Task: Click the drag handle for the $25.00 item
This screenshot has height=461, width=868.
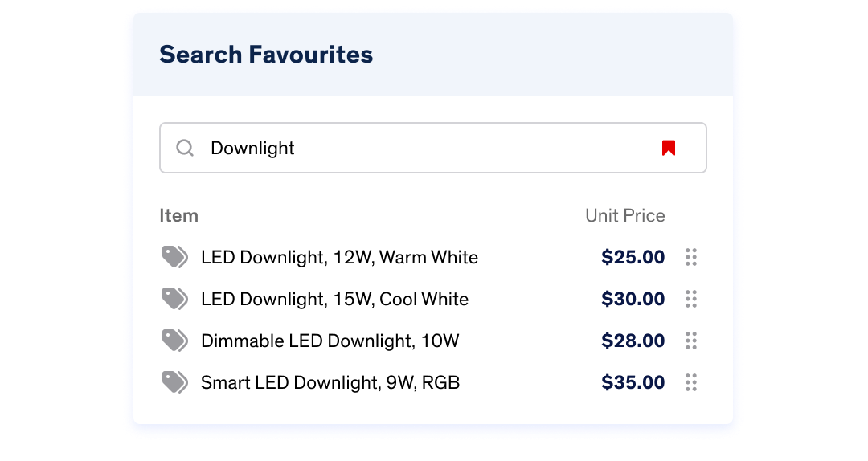Action: tap(691, 257)
